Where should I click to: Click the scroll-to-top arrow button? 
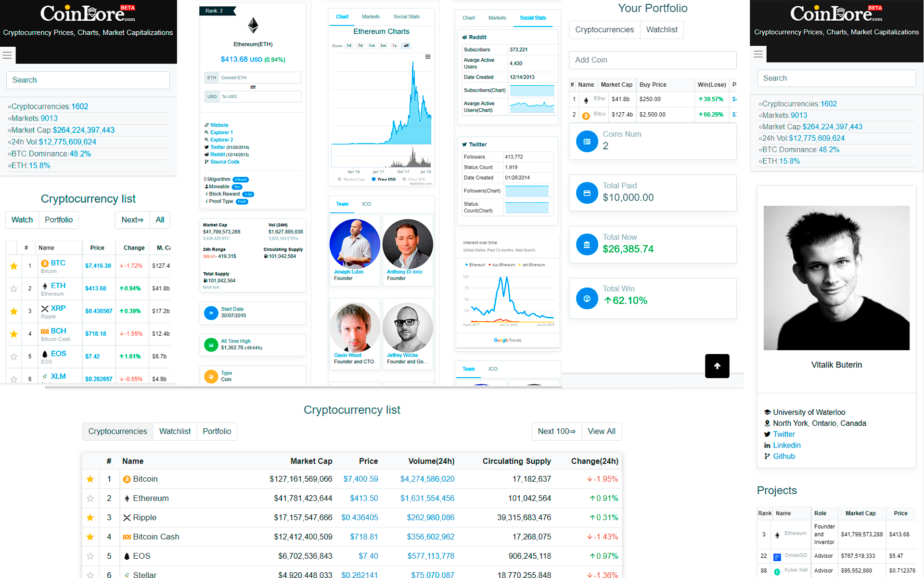pos(717,366)
